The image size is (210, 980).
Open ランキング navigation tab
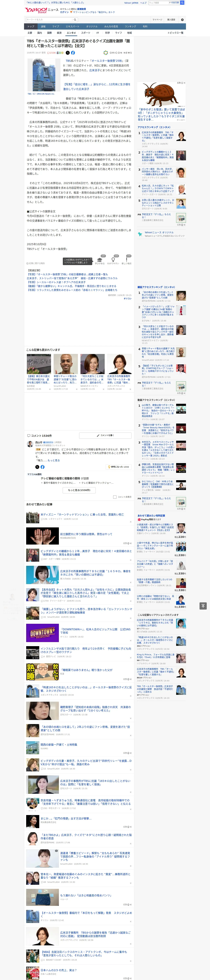click(x=130, y=27)
